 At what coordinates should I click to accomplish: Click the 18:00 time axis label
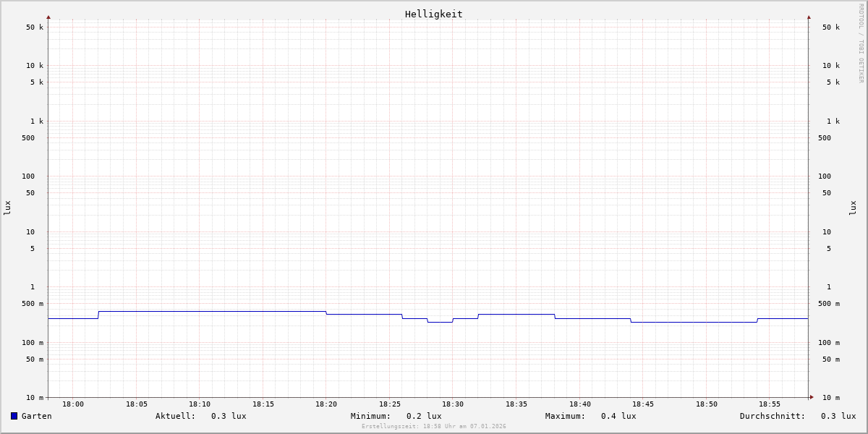73,404
